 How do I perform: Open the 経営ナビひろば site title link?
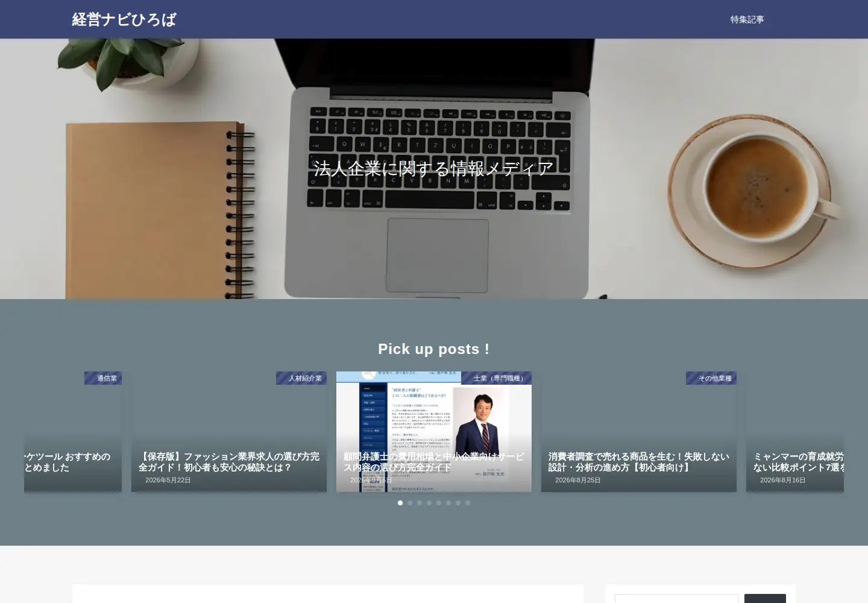coord(124,19)
